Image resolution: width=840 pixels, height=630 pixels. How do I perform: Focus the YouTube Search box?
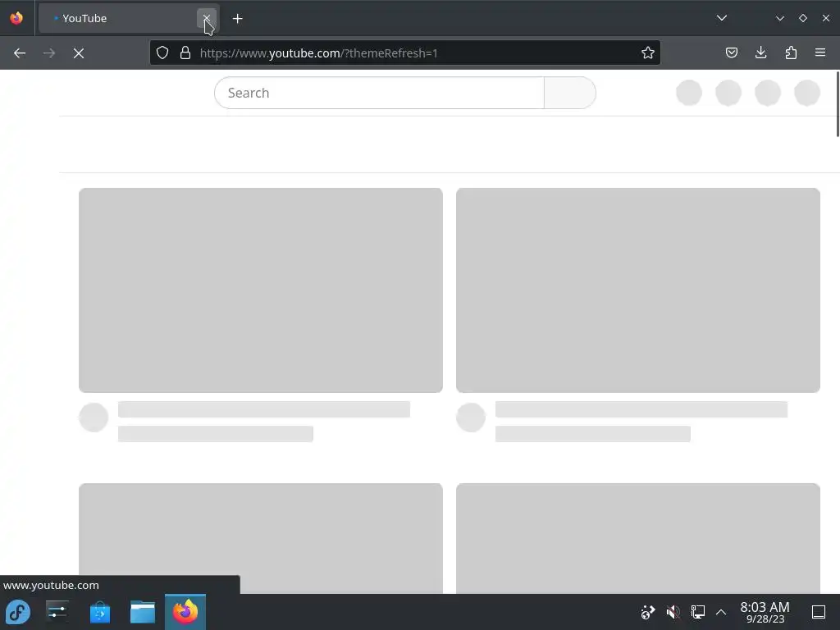379,93
